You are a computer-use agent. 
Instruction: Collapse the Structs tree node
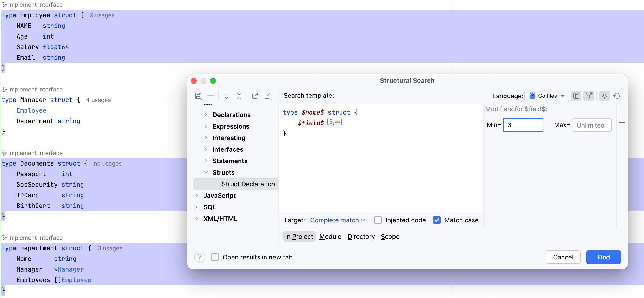(206, 172)
